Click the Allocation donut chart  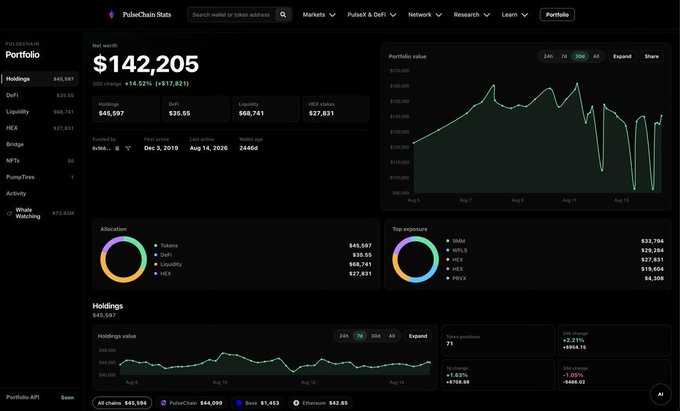[x=124, y=259]
